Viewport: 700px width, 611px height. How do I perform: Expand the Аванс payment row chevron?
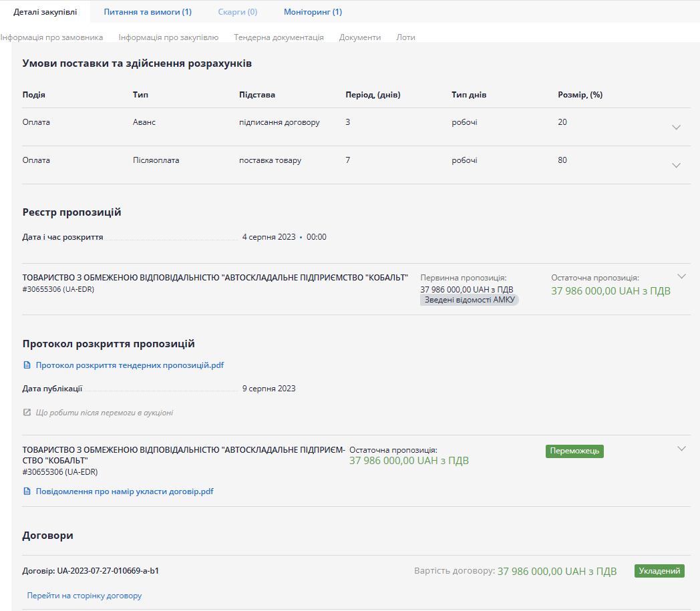(676, 127)
